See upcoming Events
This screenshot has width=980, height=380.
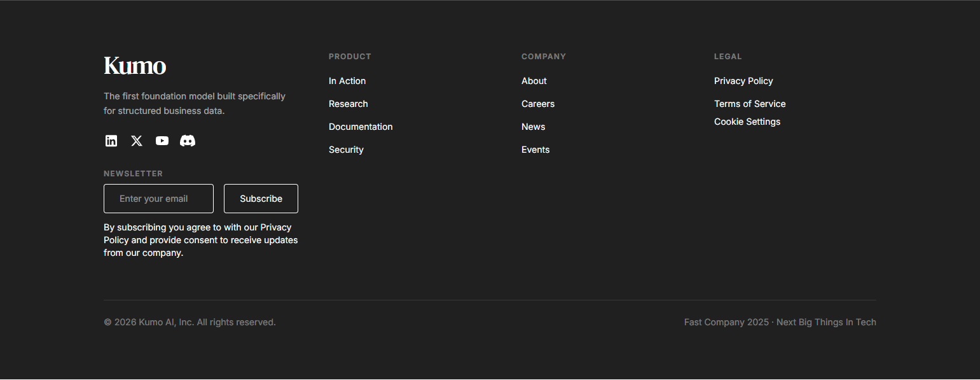pos(535,150)
